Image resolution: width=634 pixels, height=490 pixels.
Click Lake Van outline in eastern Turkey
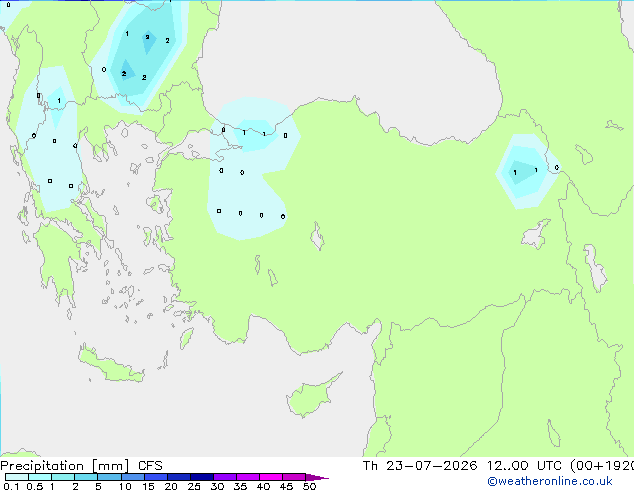point(535,235)
